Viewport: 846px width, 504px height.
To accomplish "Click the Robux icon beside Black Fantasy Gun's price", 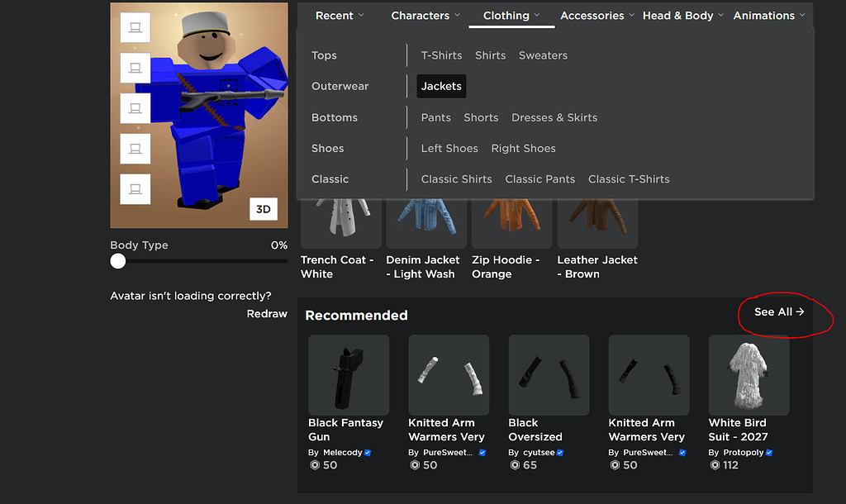I will 313,465.
